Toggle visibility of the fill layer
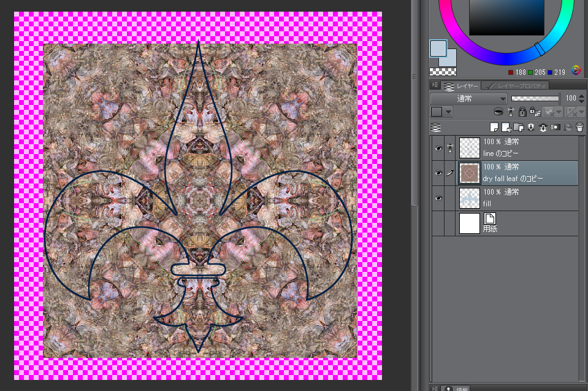Screen dimensions: 588x391 pos(438,199)
